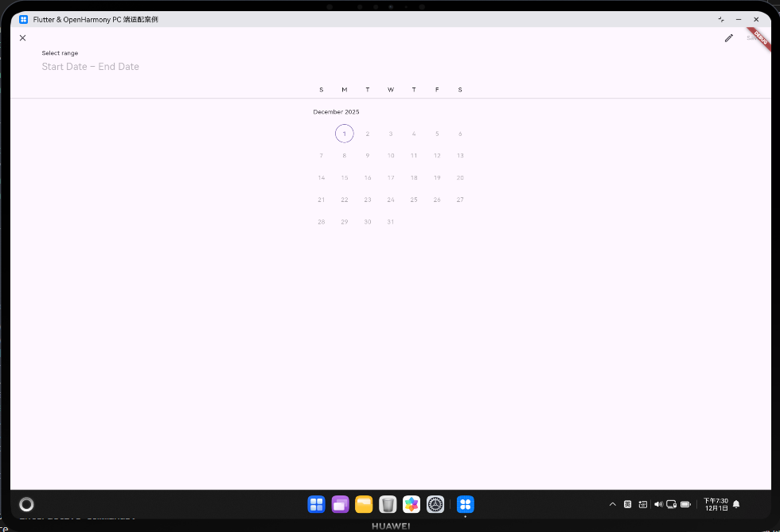Close the date range picker with the X icon
The image size is (780, 532).
point(22,38)
